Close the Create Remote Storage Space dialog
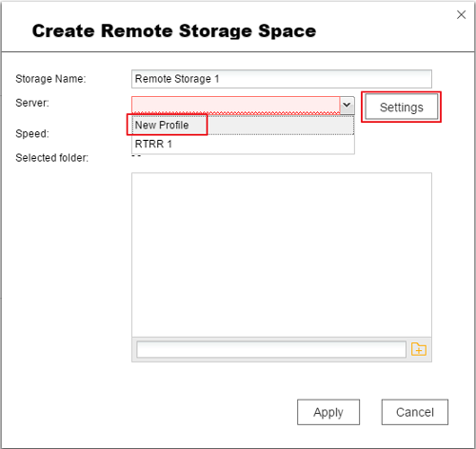Image resolution: width=476 pixels, height=449 pixels. pos(461,14)
